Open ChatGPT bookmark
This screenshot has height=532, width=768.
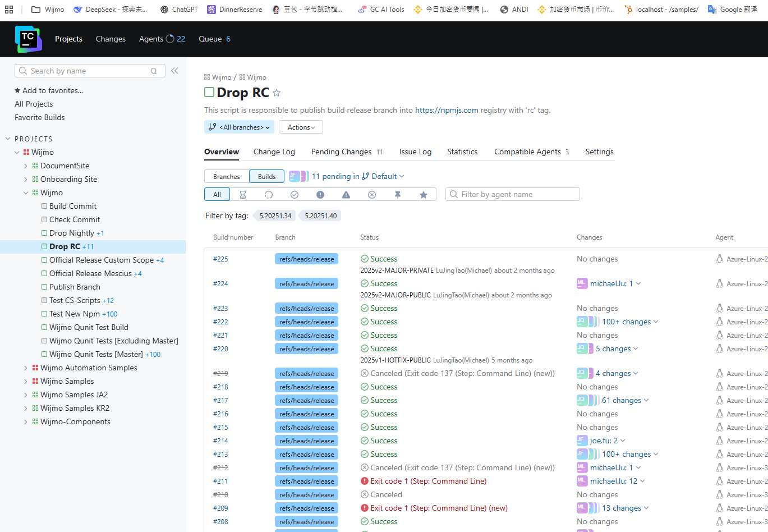point(179,10)
